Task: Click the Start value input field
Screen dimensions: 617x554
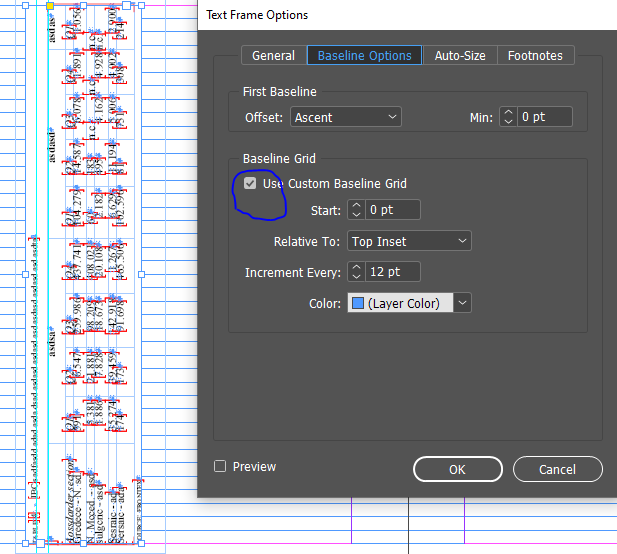Action: click(x=393, y=210)
